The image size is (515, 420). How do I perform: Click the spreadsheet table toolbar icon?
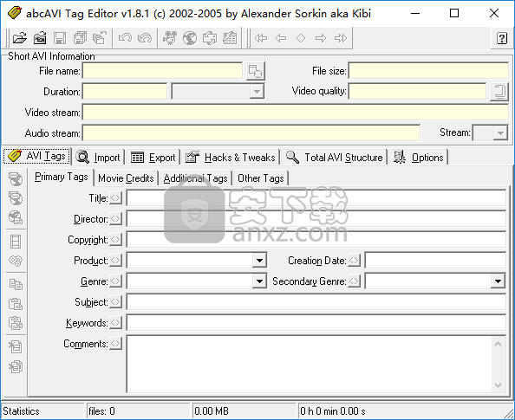230,38
